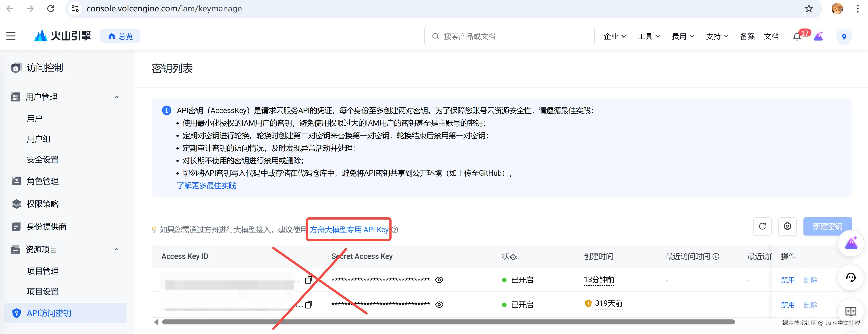Select 角色管理 in the sidebar
The height and width of the screenshot is (334, 868).
pos(43,181)
